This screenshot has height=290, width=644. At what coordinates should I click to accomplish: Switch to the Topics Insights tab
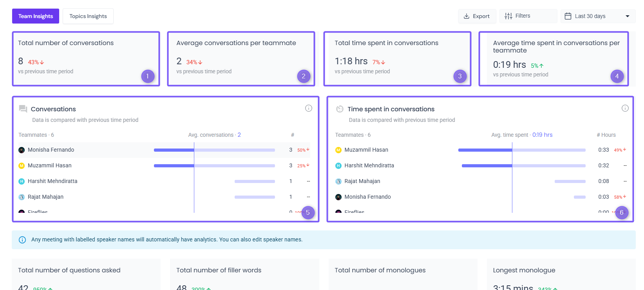coord(88,16)
